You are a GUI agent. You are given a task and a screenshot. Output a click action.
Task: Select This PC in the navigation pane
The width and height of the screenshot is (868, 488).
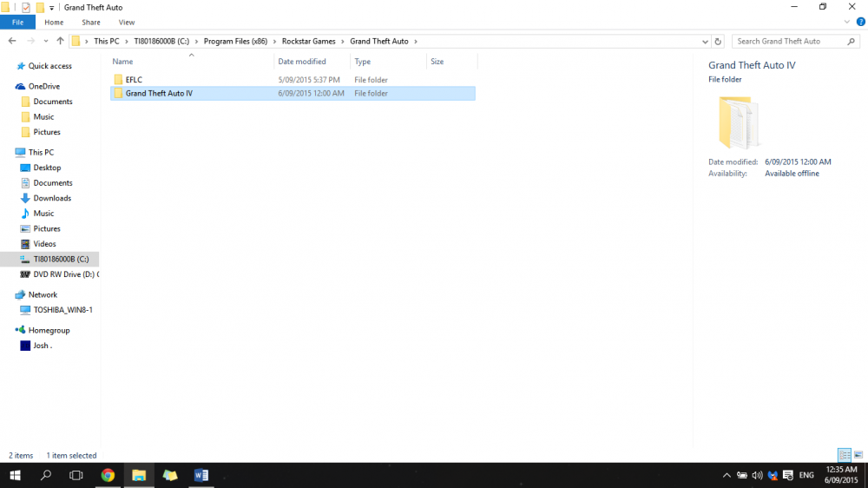pos(41,152)
